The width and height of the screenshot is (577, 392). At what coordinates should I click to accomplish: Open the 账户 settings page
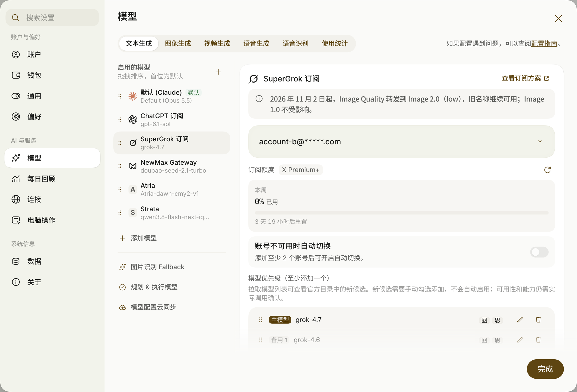[x=52, y=54]
